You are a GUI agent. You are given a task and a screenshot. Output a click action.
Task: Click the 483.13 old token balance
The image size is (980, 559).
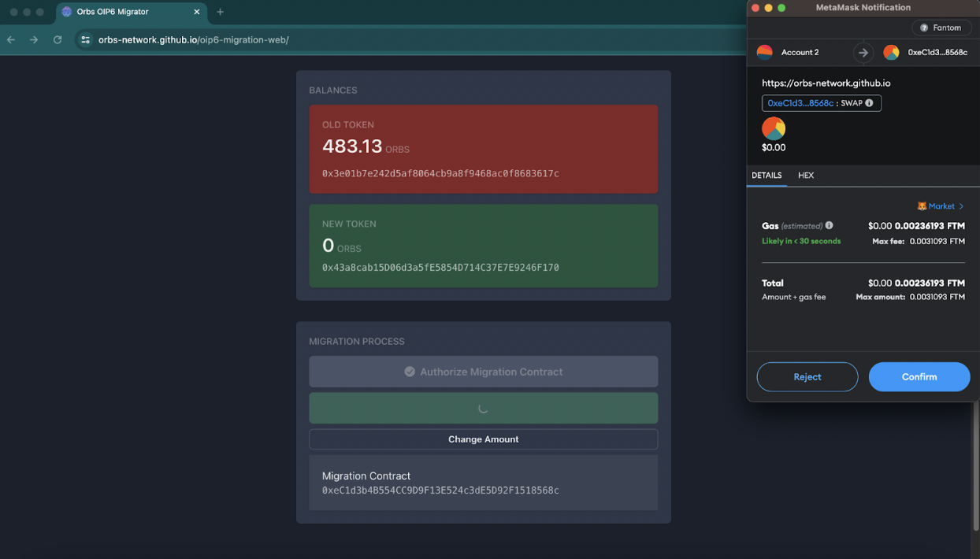pyautogui.click(x=352, y=146)
